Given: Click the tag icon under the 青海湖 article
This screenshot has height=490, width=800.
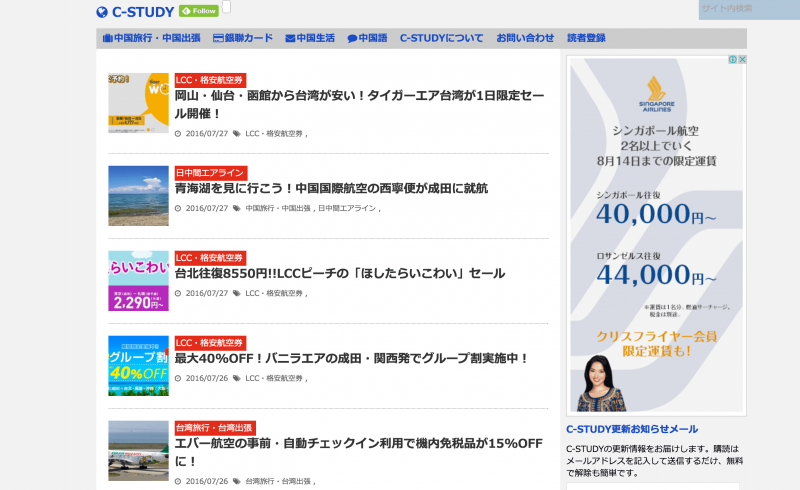Looking at the screenshot, I should [x=237, y=208].
